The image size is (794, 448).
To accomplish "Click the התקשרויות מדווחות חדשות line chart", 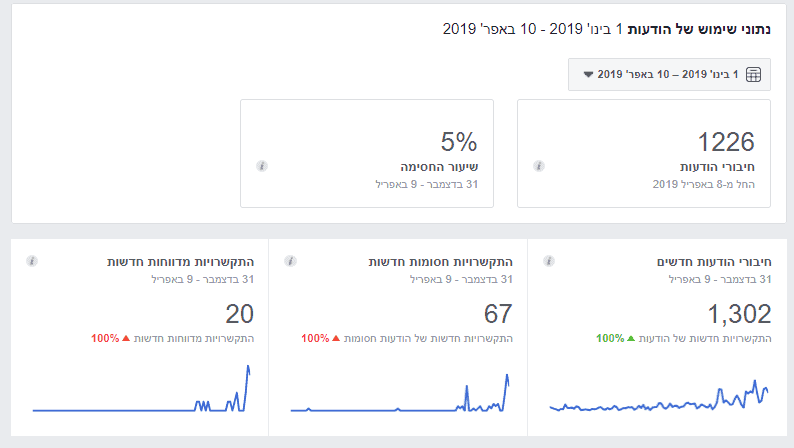I will tap(141, 397).
